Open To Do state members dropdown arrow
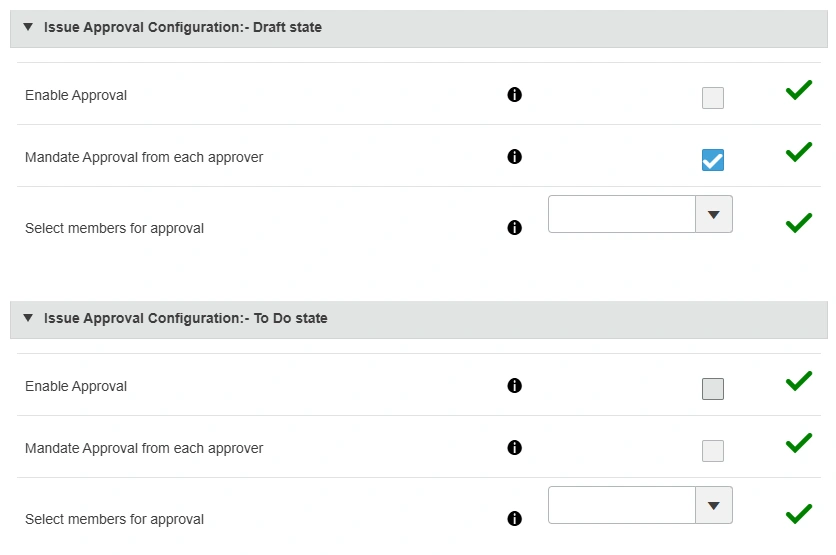The height and width of the screenshot is (555, 836). (x=713, y=505)
